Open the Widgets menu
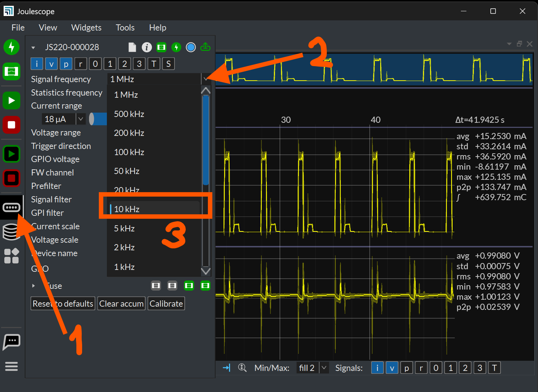 click(x=86, y=28)
